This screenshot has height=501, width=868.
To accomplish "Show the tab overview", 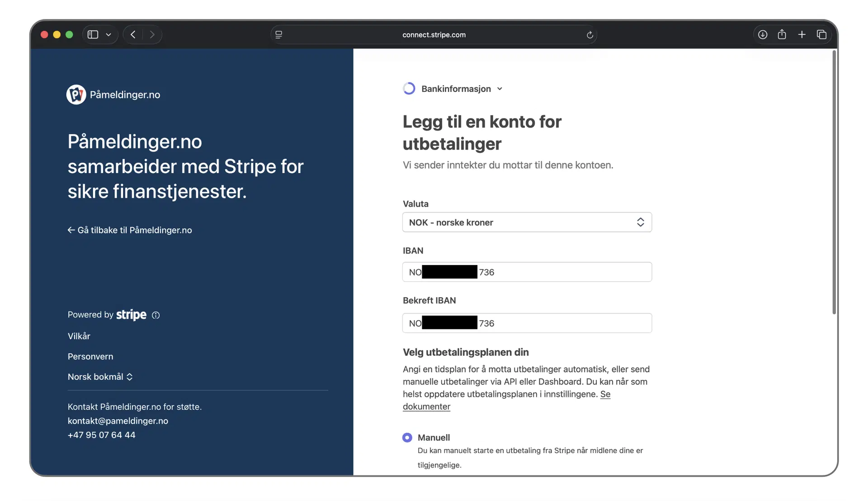I will click(x=822, y=34).
